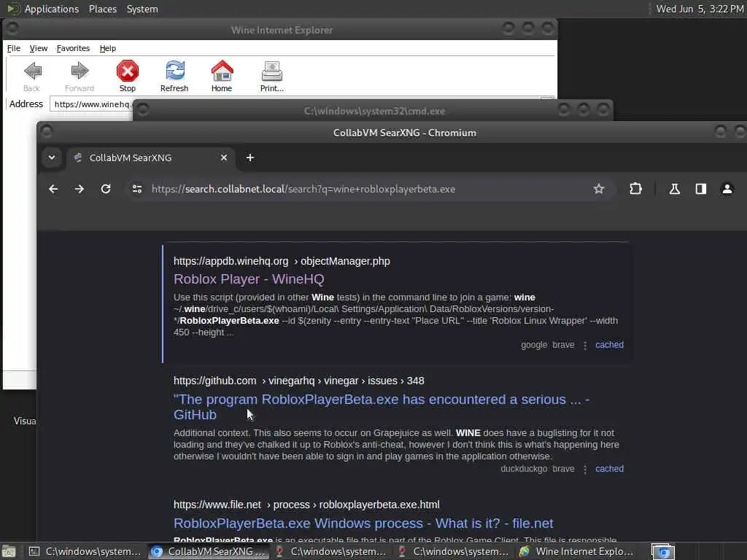Viewport: 747px width, 560px height.
Task: Bookmark this page with the star
Action: click(599, 189)
